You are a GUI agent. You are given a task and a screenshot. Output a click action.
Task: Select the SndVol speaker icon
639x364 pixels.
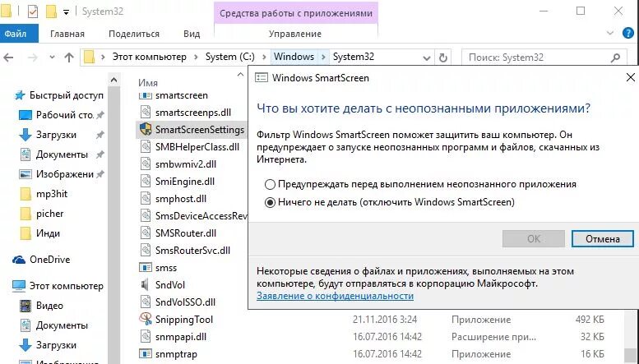click(146, 285)
